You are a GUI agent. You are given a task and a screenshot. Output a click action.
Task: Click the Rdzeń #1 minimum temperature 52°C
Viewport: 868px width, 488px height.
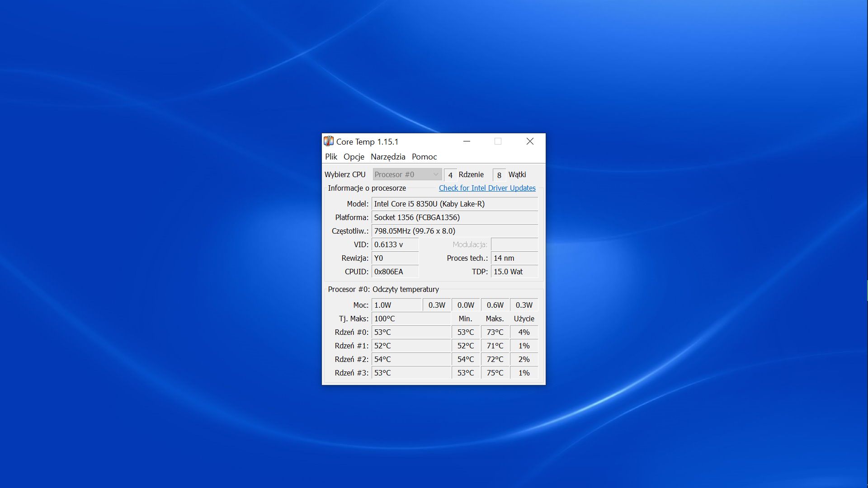click(x=466, y=346)
